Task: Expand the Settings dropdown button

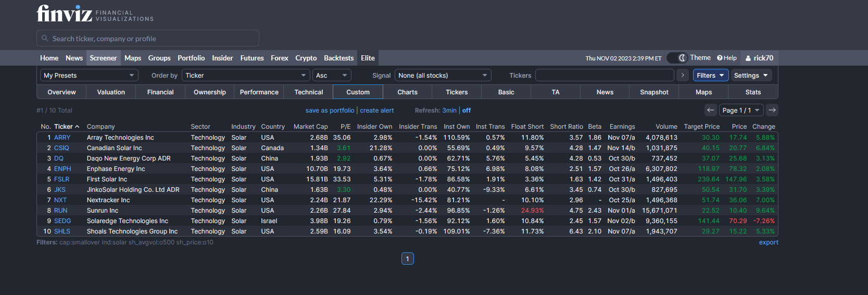Action: (751, 75)
